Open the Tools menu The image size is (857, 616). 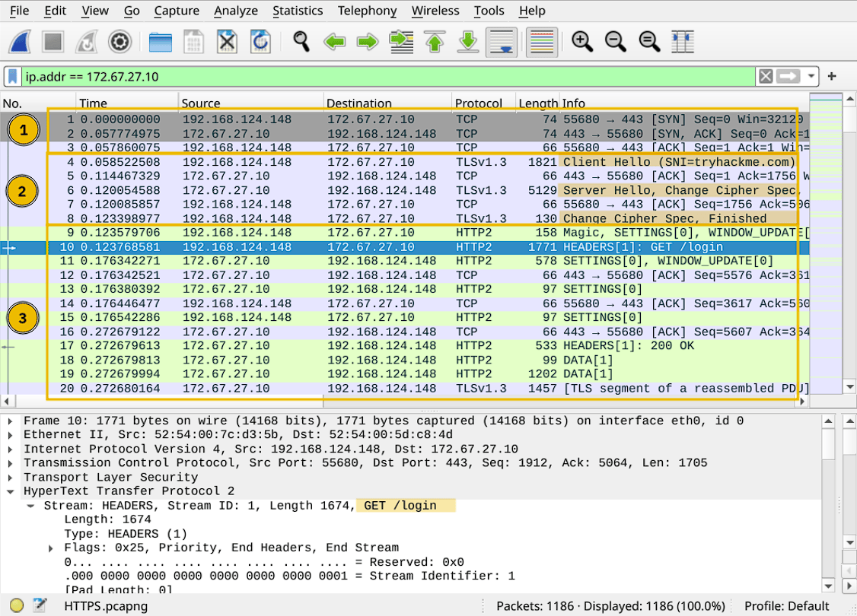point(489,11)
